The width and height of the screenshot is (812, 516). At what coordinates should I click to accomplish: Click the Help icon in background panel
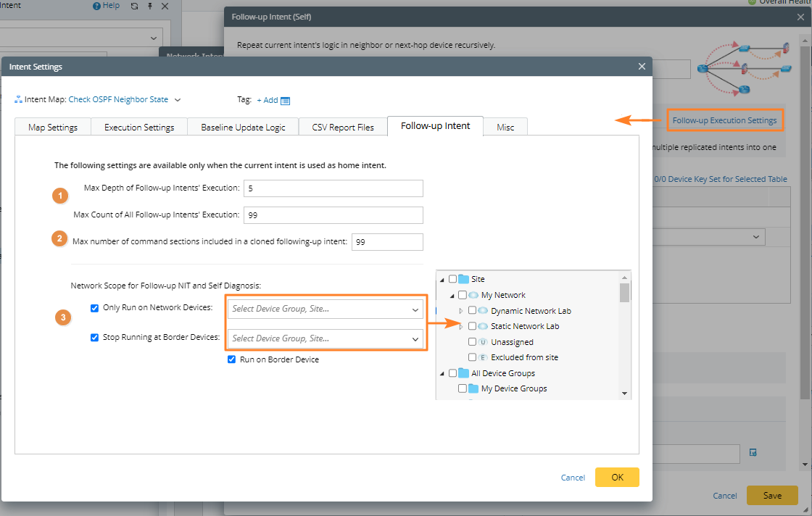(97, 6)
